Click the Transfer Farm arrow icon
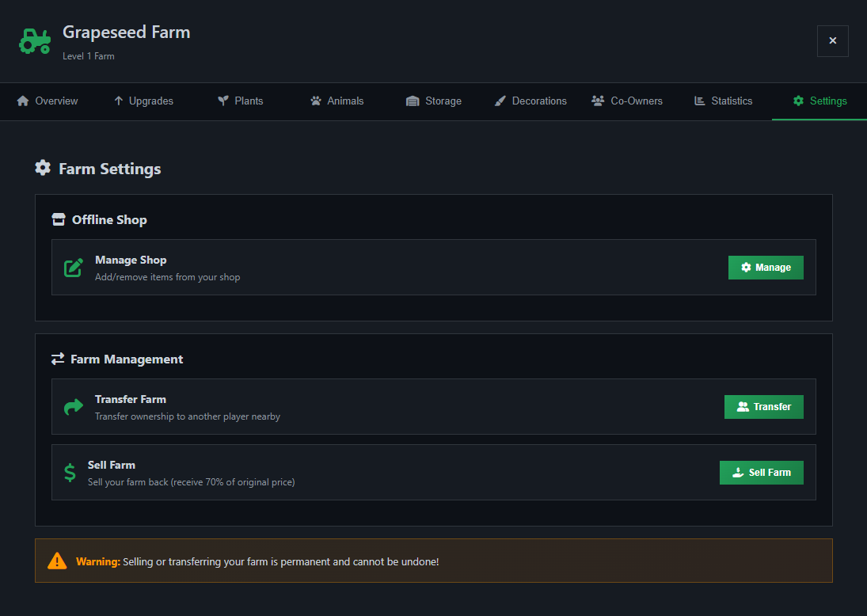The width and height of the screenshot is (867, 616). pos(74,407)
